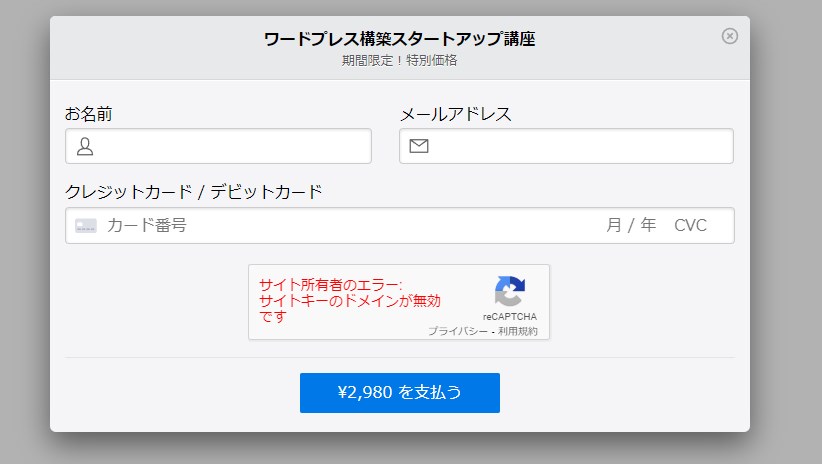Click the 月 / 年 expiry field
The image size is (822, 464).
[631, 226]
